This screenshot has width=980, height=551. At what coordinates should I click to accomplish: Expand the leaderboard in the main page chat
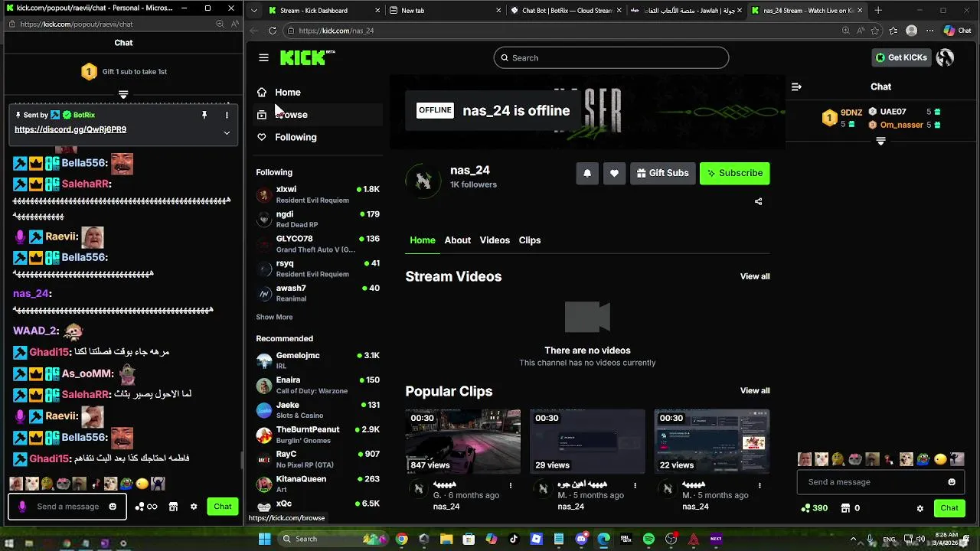click(x=880, y=142)
